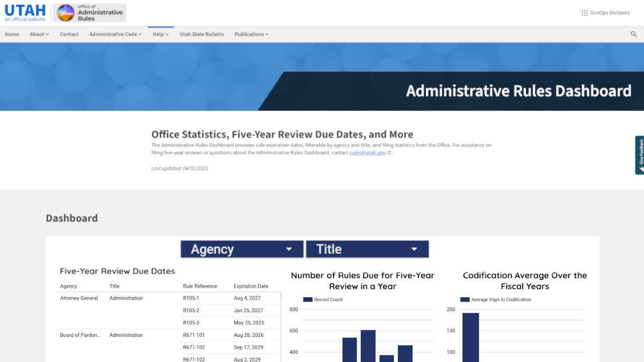Click the Office of Administrative Rules logo
This screenshot has height=362, width=644.
91,13
